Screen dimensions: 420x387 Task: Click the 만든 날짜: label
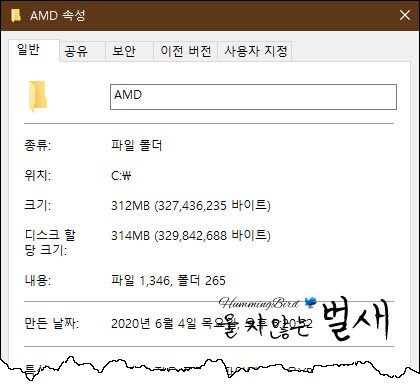pos(52,323)
